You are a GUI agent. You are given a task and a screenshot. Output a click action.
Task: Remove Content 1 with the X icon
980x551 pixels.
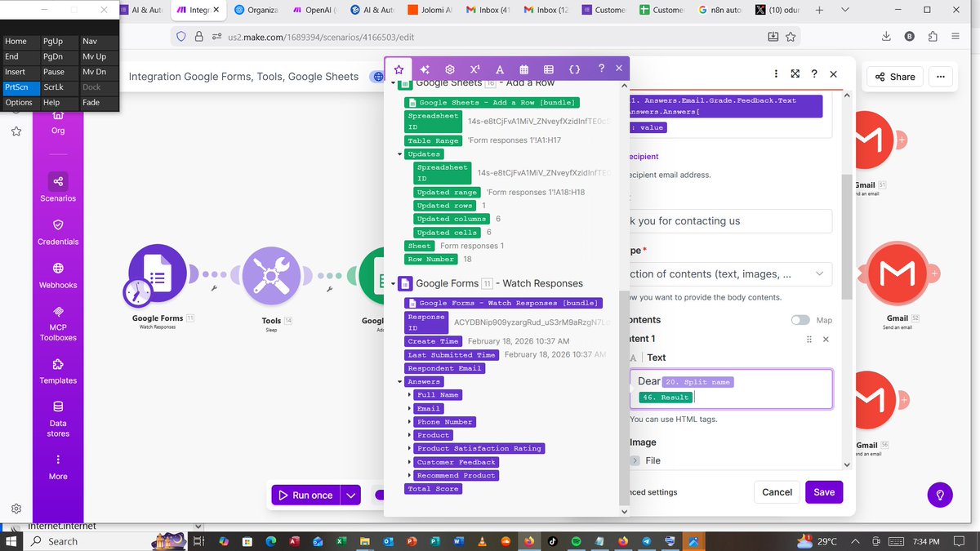tap(826, 339)
